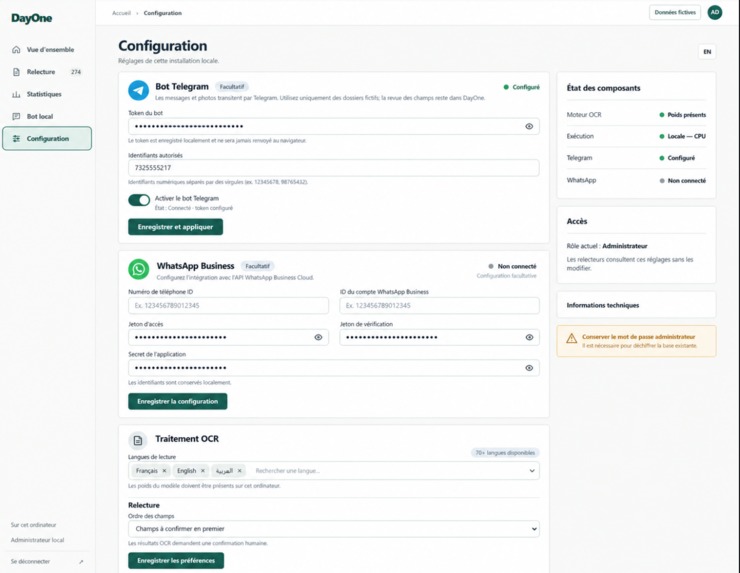Click the arrow icon next to Se déconnecter

click(x=81, y=562)
